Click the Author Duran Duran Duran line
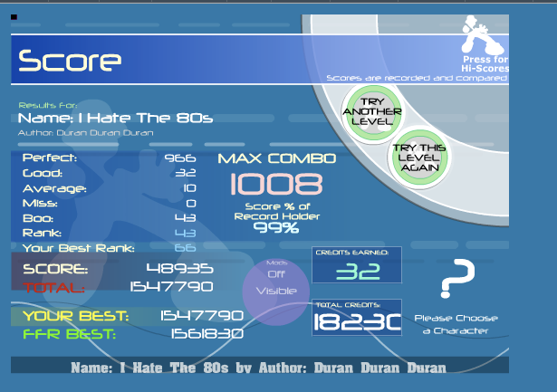The height and width of the screenshot is (392, 557). [86, 132]
